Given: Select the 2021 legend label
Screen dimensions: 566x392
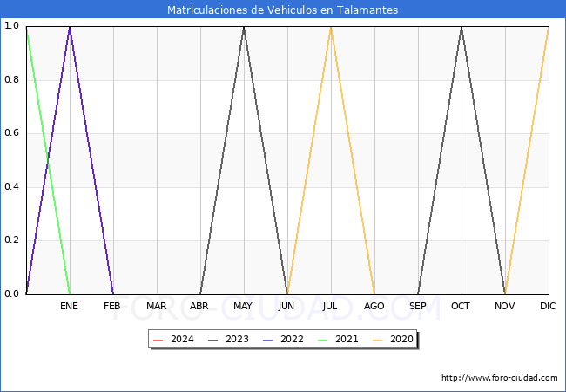Looking at the screenshot, I should (x=347, y=340).
